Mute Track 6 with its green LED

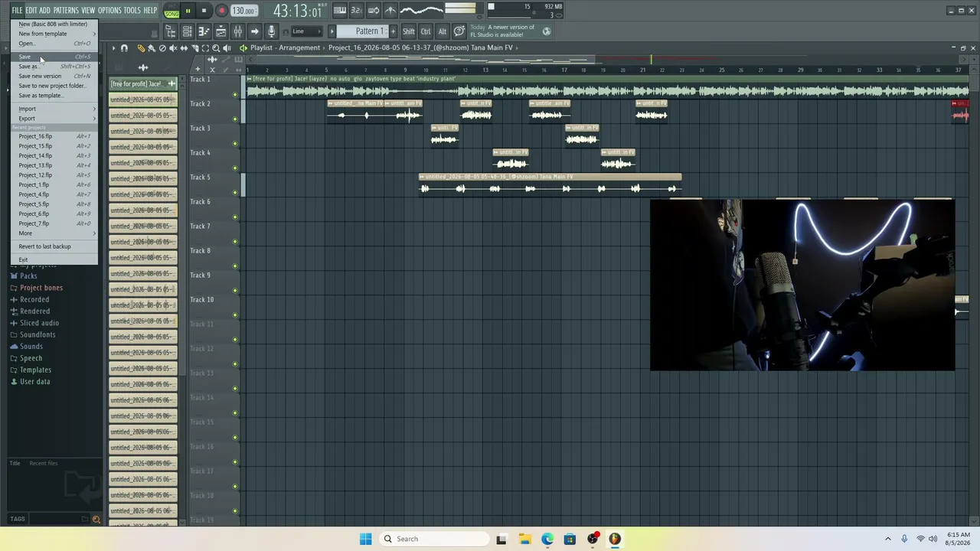point(235,217)
